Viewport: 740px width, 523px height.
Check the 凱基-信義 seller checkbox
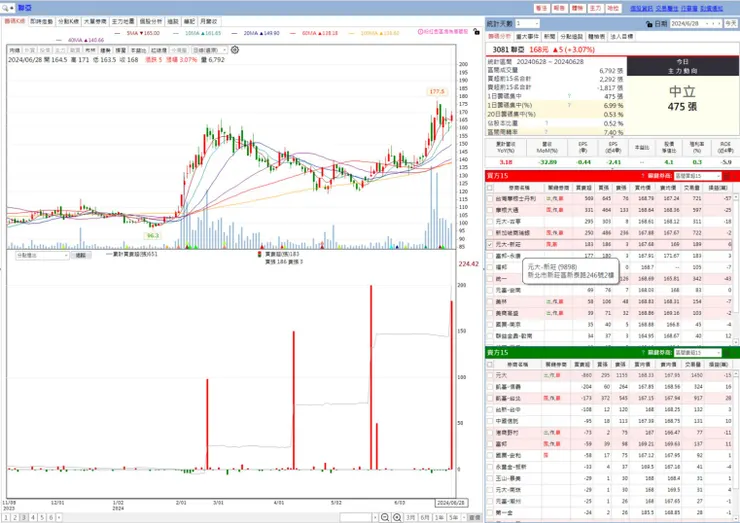coord(490,387)
